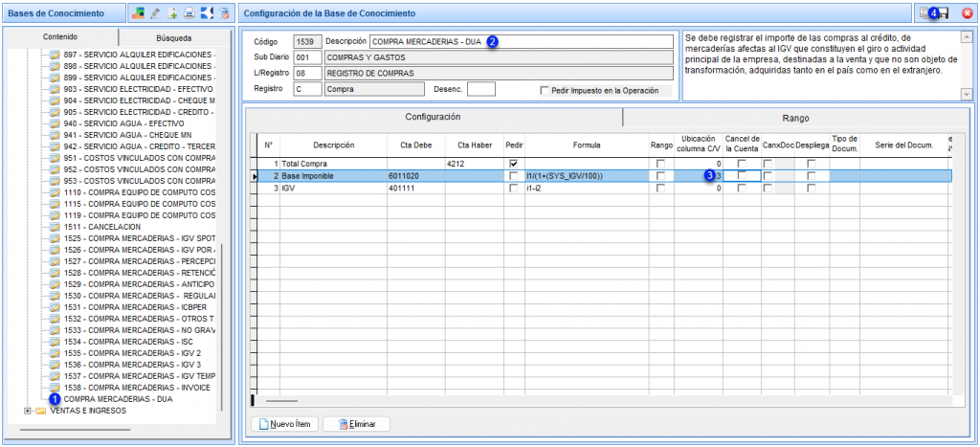Image resolution: width=980 pixels, height=447 pixels.
Task: Click the floppy disk save icon
Action: (x=944, y=12)
